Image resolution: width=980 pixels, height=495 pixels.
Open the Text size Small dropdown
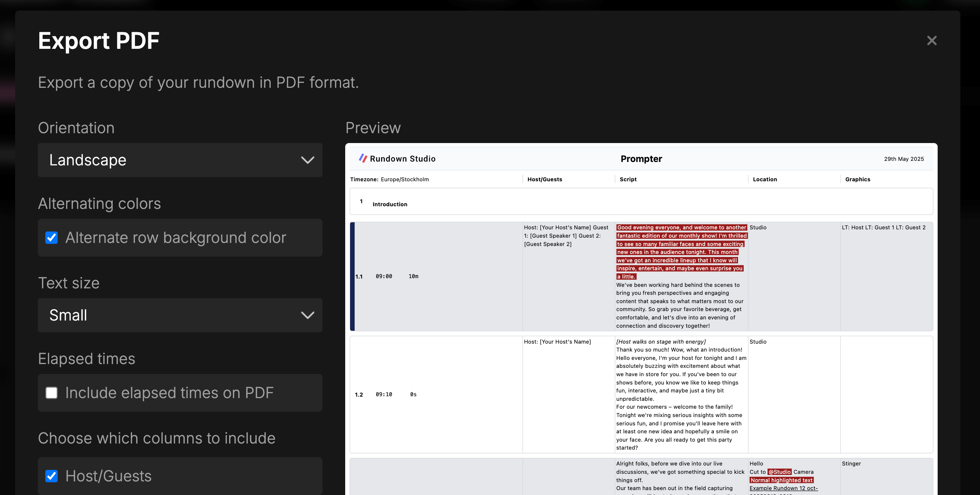point(180,315)
